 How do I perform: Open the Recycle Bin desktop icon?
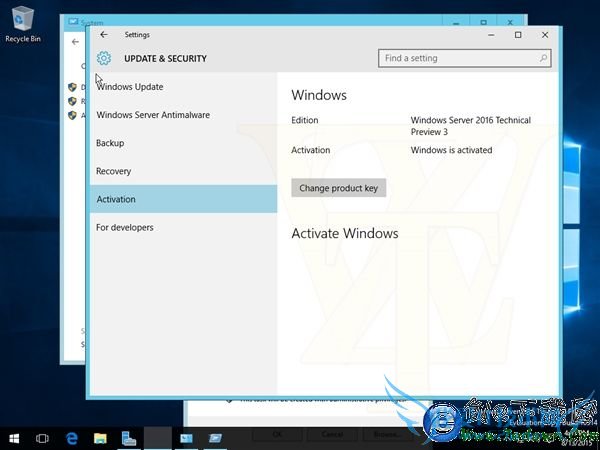pos(23,24)
